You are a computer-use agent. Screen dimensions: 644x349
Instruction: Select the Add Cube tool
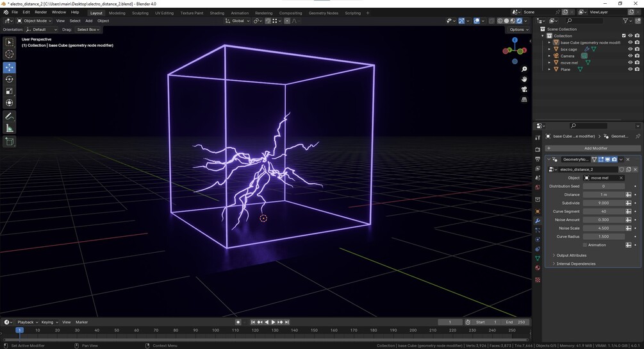coord(10,142)
